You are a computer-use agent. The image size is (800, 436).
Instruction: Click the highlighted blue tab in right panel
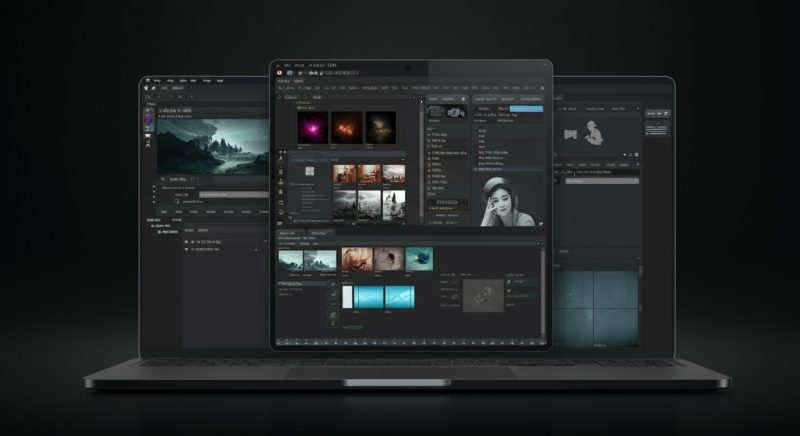coord(526,109)
